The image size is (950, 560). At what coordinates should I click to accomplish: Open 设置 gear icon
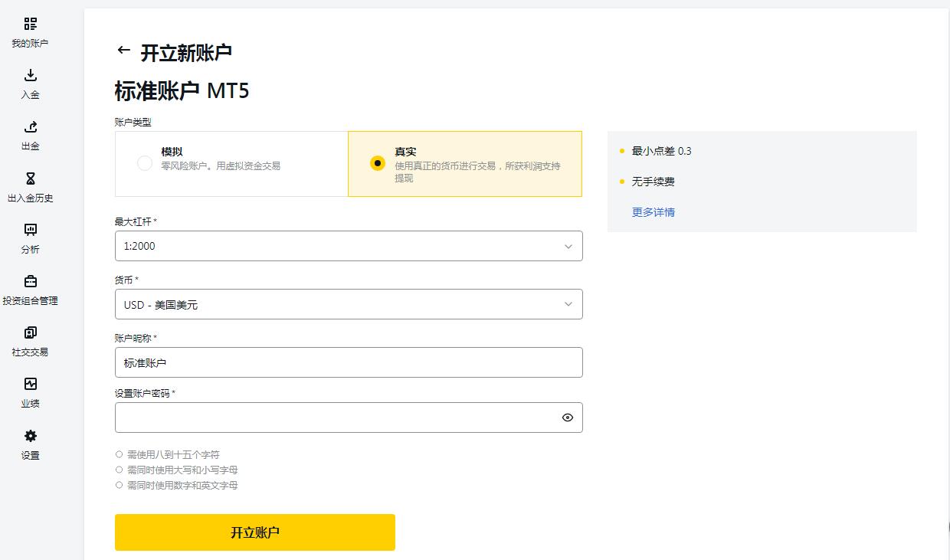point(30,436)
